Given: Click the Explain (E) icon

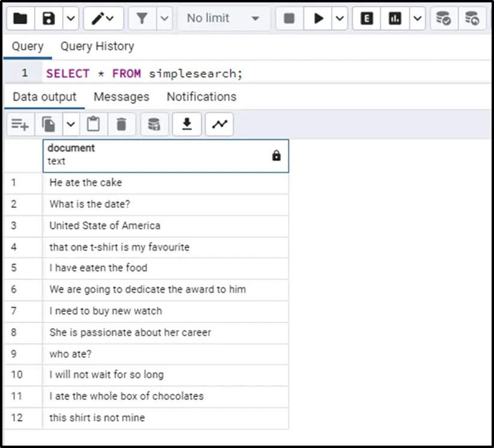Looking at the screenshot, I should pyautogui.click(x=367, y=19).
